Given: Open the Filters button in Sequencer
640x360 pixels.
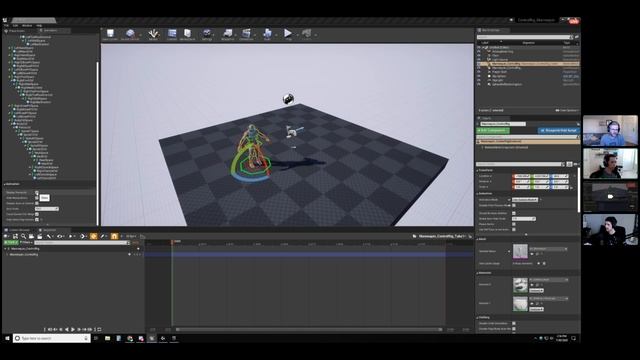Looking at the screenshot, I should (x=26, y=242).
